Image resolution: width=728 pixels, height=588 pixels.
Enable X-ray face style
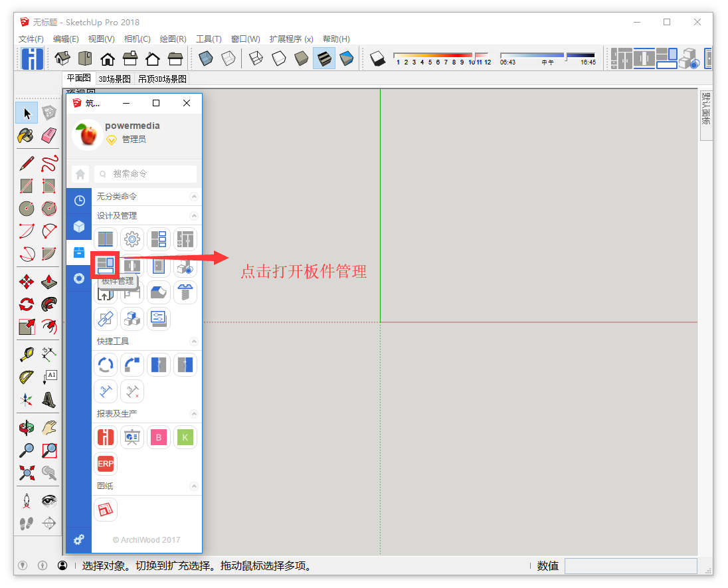(205, 58)
